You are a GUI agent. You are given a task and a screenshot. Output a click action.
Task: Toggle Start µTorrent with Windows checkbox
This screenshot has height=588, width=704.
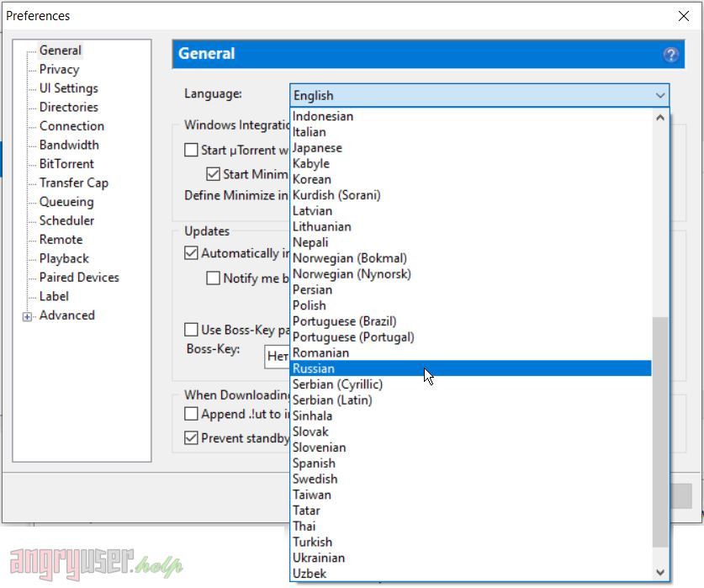coord(191,151)
